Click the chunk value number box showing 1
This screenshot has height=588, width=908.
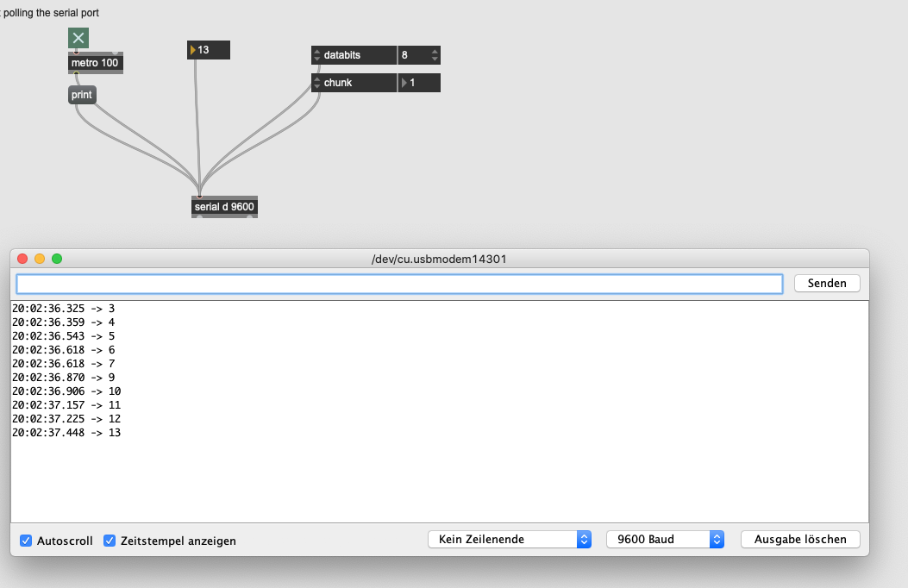[x=419, y=83]
